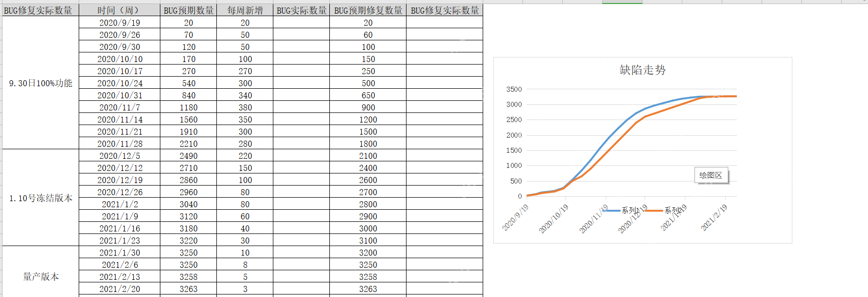The width and height of the screenshot is (868, 297).
Task: Click the date cell 2020/10/17
Action: (120, 71)
